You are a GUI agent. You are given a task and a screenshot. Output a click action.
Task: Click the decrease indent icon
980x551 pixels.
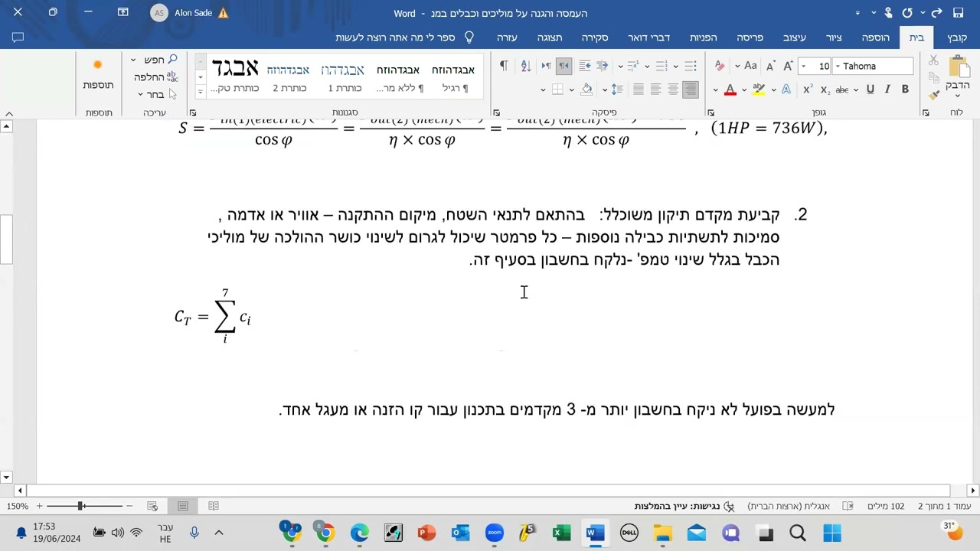[x=602, y=66]
